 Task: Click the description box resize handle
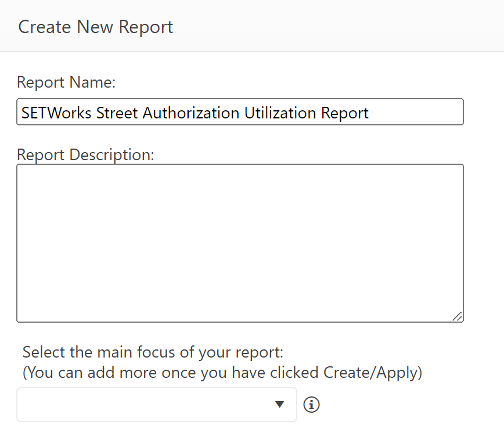pyautogui.click(x=457, y=316)
